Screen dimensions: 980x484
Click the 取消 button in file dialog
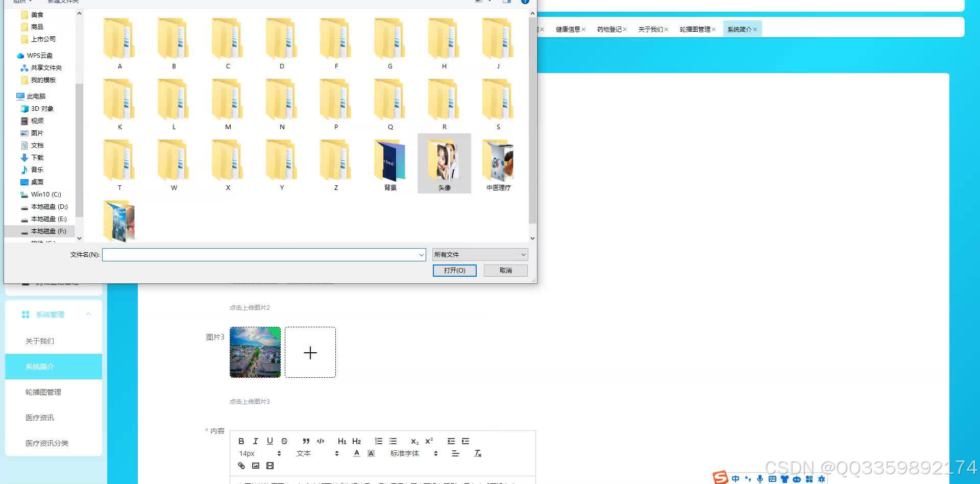click(x=505, y=270)
